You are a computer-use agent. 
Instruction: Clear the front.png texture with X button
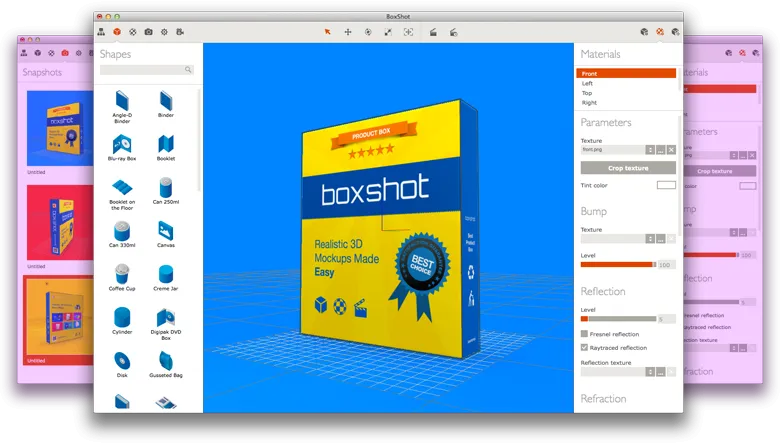(x=671, y=150)
